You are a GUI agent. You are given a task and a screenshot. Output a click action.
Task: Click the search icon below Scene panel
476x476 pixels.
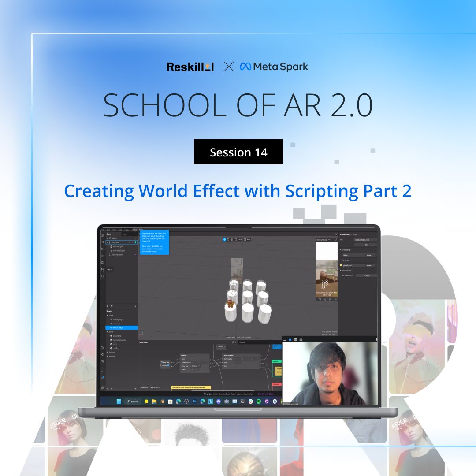point(108,306)
